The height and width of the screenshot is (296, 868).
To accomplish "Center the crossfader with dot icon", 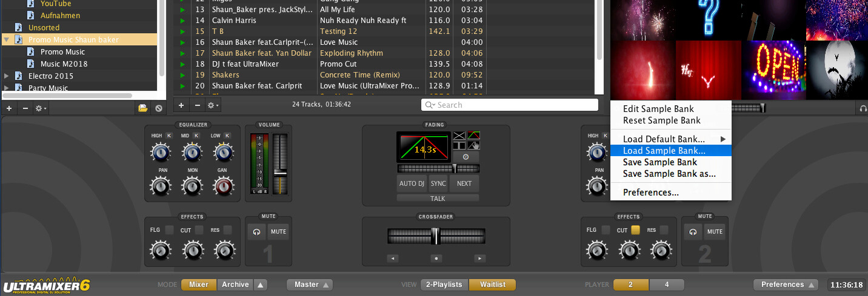I will pos(436,258).
